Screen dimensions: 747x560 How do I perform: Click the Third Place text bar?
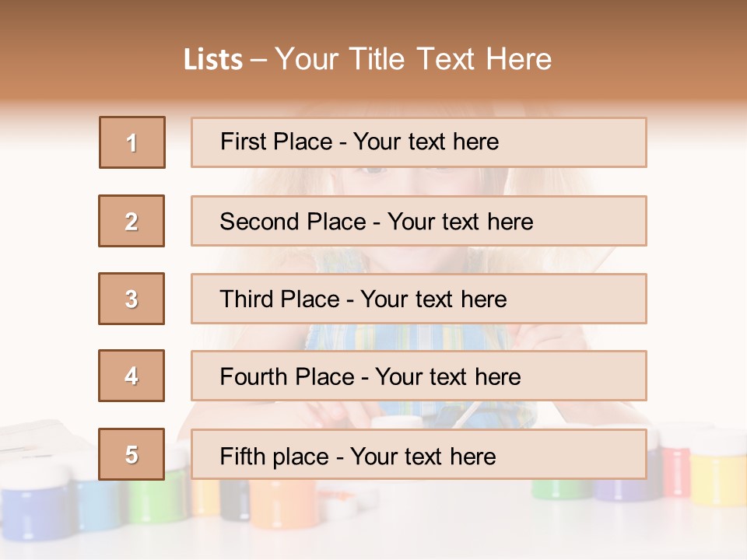point(419,299)
